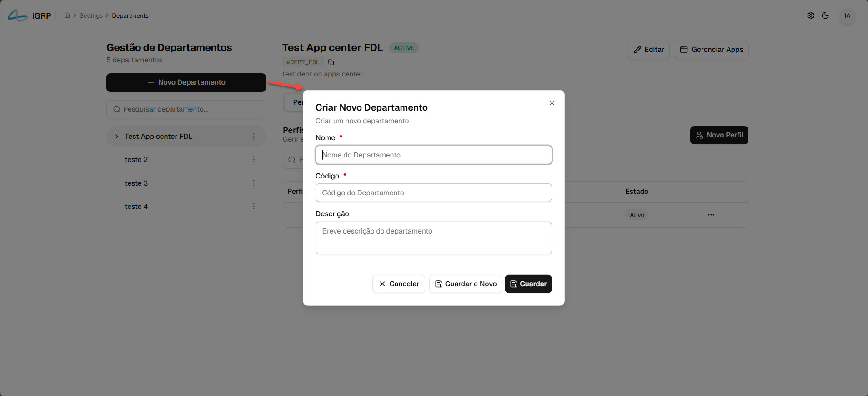Viewport: 868px width, 396px height.
Task: Click the Ativo status badge
Action: pos(637,215)
